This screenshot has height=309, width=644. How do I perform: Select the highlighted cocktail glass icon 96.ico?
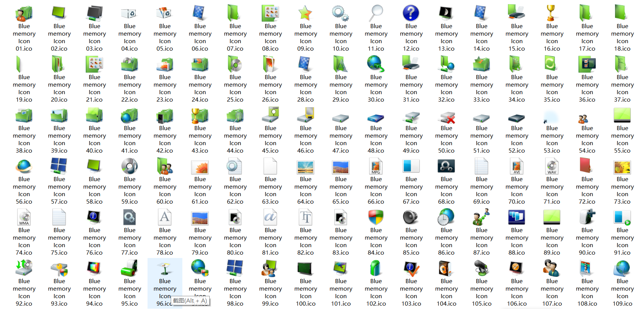coord(165,268)
